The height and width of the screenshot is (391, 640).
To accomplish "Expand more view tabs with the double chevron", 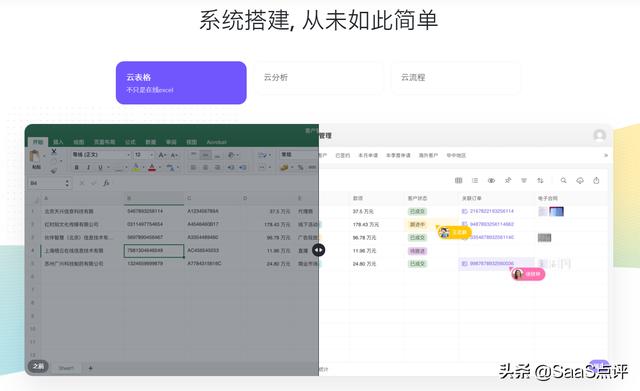I will [x=606, y=155].
